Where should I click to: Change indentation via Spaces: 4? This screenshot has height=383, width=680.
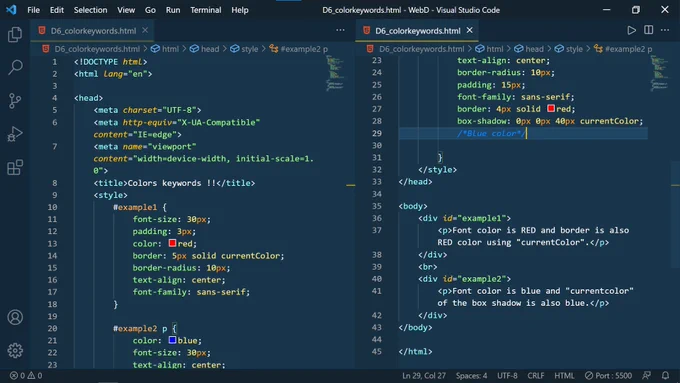coord(471,376)
